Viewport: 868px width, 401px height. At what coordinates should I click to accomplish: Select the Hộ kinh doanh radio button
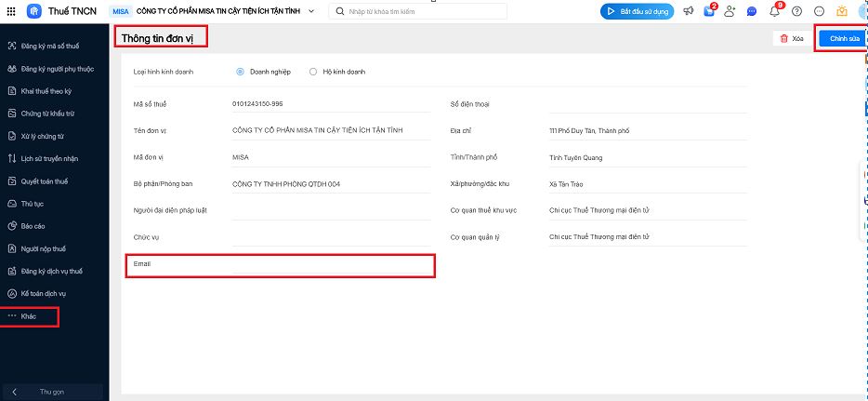[x=313, y=72]
